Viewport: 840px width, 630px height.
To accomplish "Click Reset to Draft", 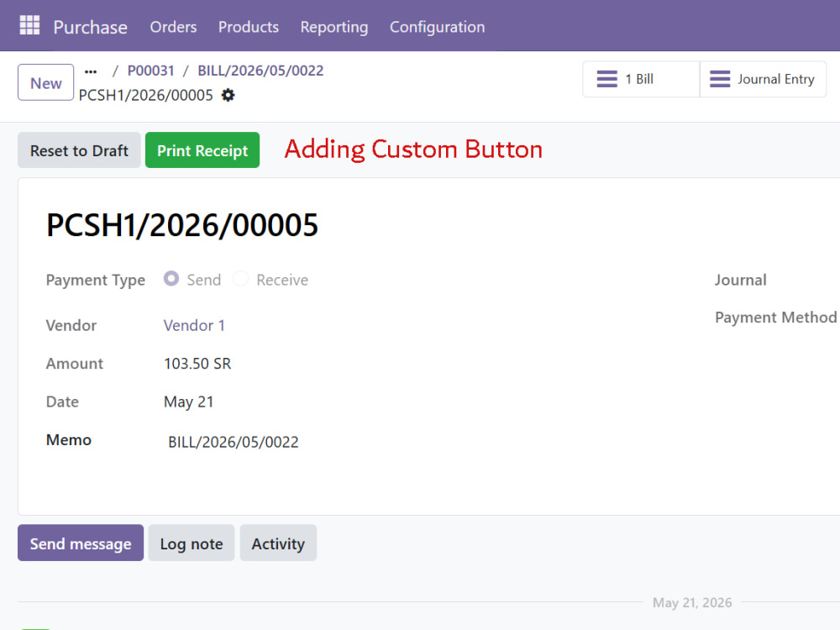I will tap(79, 150).
